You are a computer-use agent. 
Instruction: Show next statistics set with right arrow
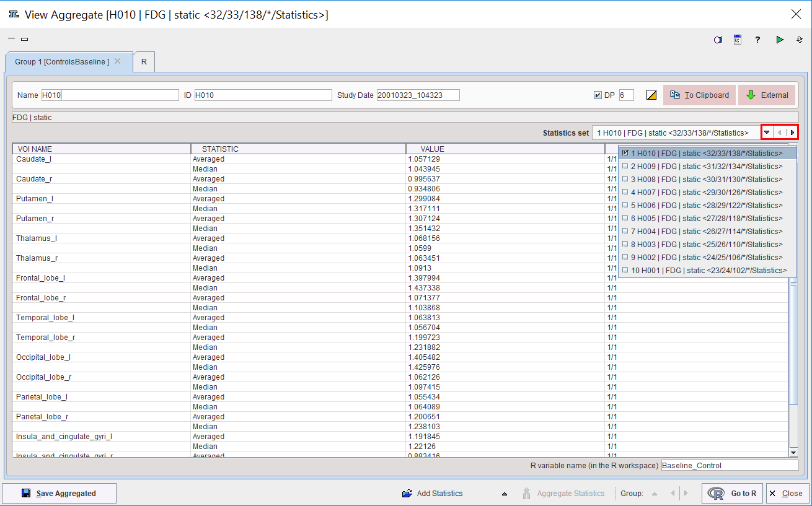tap(792, 133)
